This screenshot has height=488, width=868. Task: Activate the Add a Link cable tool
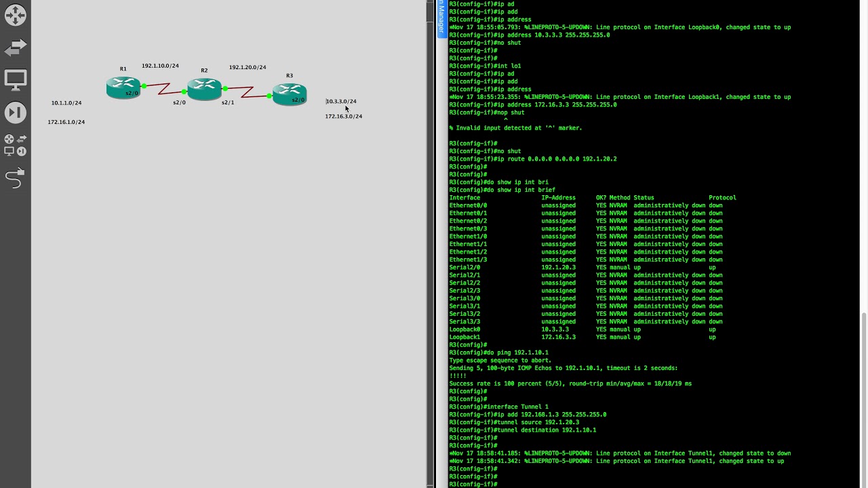15,178
